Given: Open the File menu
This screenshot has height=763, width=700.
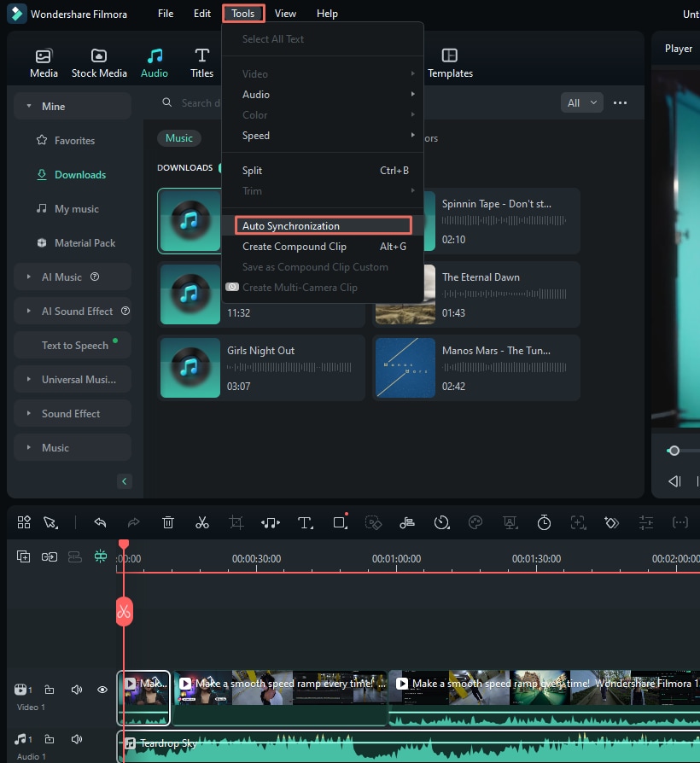Looking at the screenshot, I should (166, 14).
